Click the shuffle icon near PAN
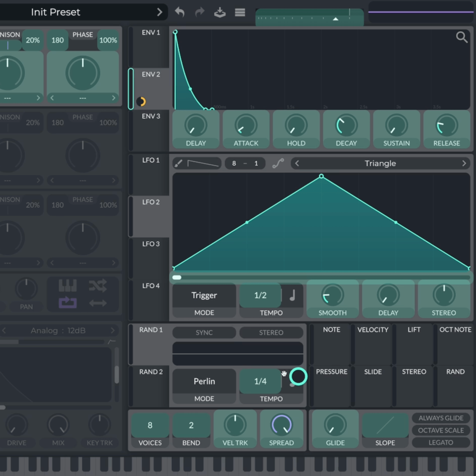This screenshot has width=476, height=476. [98, 286]
